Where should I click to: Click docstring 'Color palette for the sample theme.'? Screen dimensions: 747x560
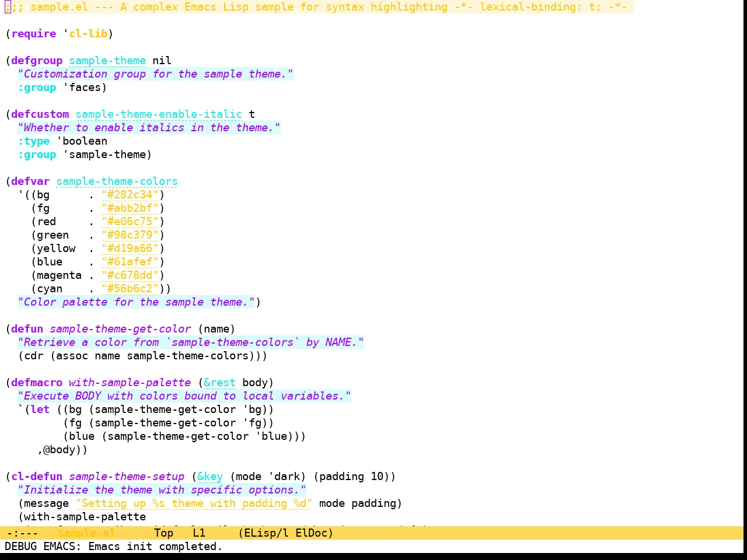[136, 302]
